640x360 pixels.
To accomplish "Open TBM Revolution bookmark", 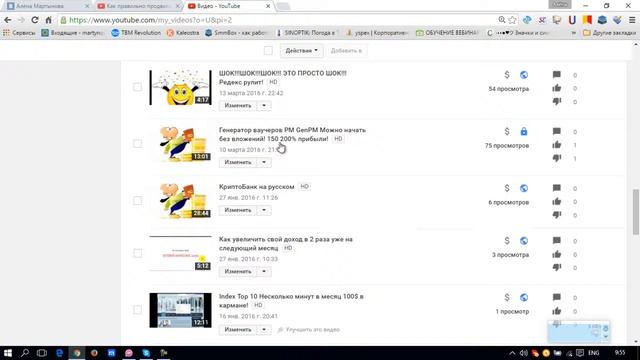I will pos(136,33).
